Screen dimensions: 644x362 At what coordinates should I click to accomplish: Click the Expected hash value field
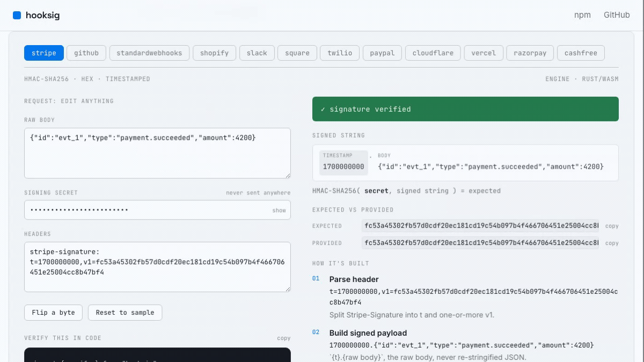480,226
